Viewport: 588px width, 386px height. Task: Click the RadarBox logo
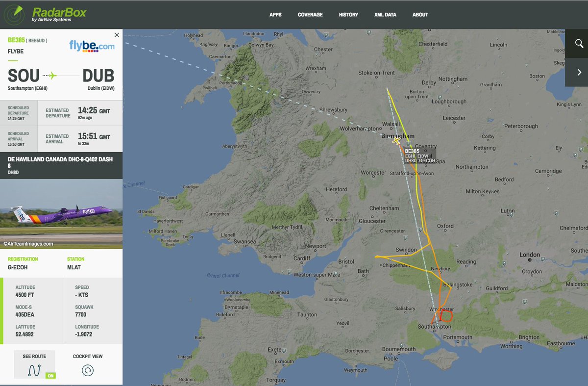coord(45,14)
